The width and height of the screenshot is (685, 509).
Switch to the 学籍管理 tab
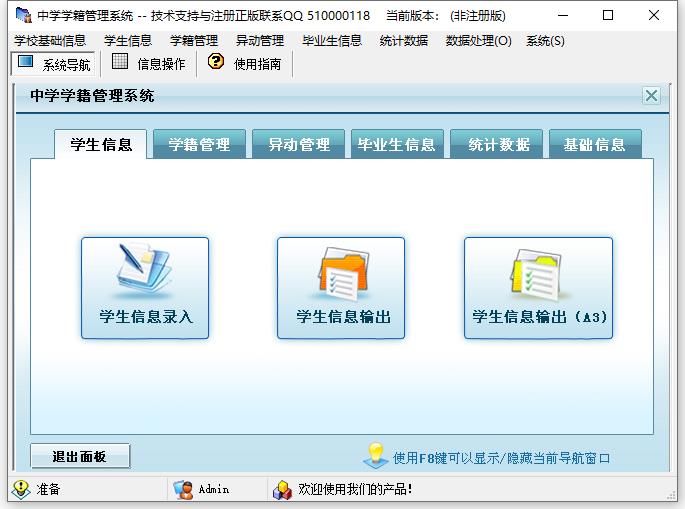point(199,144)
